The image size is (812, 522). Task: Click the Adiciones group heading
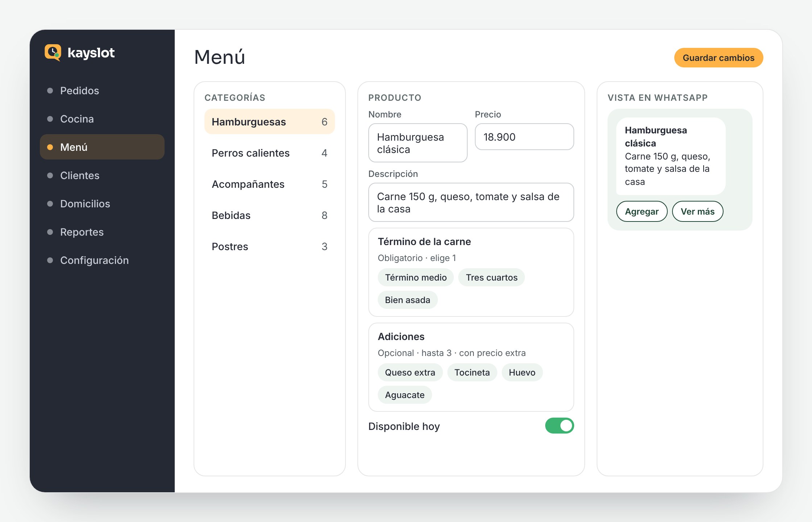401,337
